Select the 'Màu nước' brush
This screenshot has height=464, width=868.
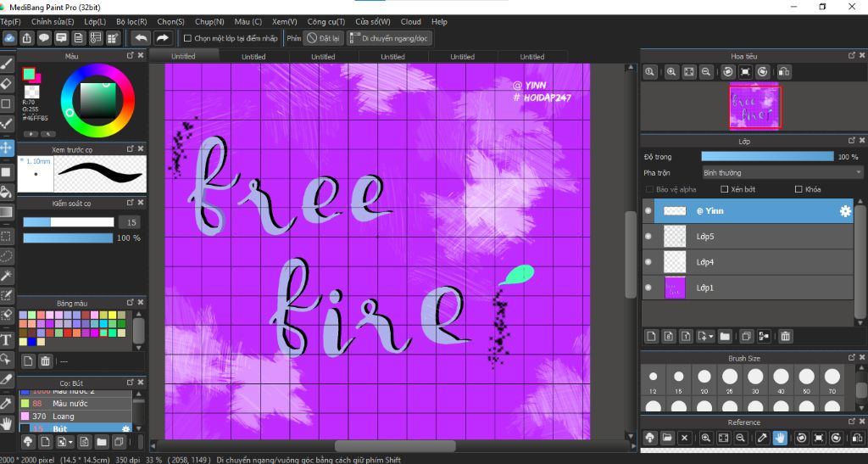pyautogui.click(x=75, y=404)
